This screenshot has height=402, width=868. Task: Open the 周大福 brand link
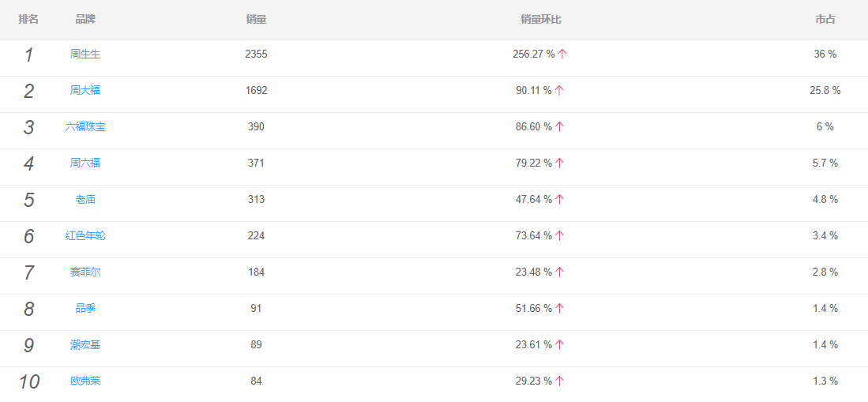click(85, 90)
